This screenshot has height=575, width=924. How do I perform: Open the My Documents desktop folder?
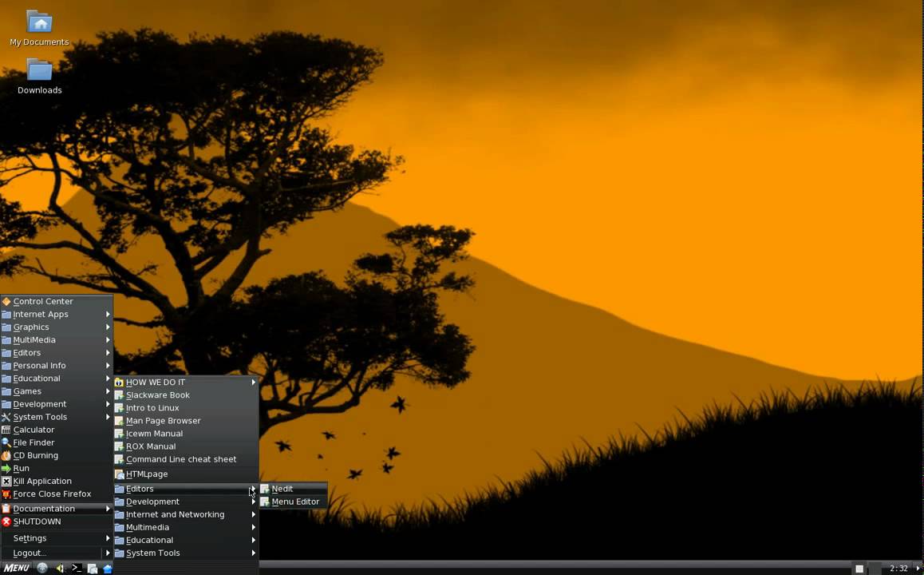[x=39, y=28]
